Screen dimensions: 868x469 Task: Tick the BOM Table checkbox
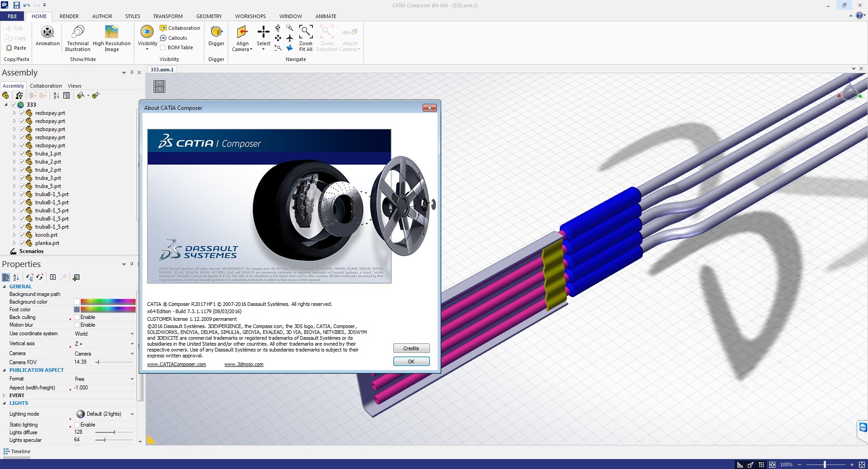pos(163,47)
